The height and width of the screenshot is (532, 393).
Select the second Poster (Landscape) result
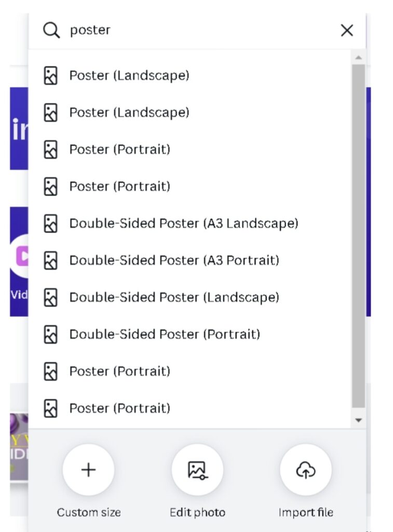pyautogui.click(x=189, y=112)
